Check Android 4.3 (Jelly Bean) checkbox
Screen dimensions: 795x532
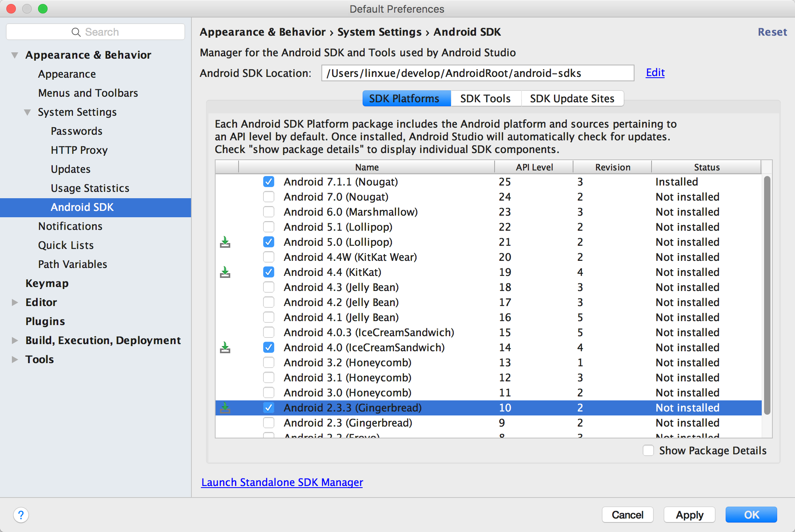269,287
